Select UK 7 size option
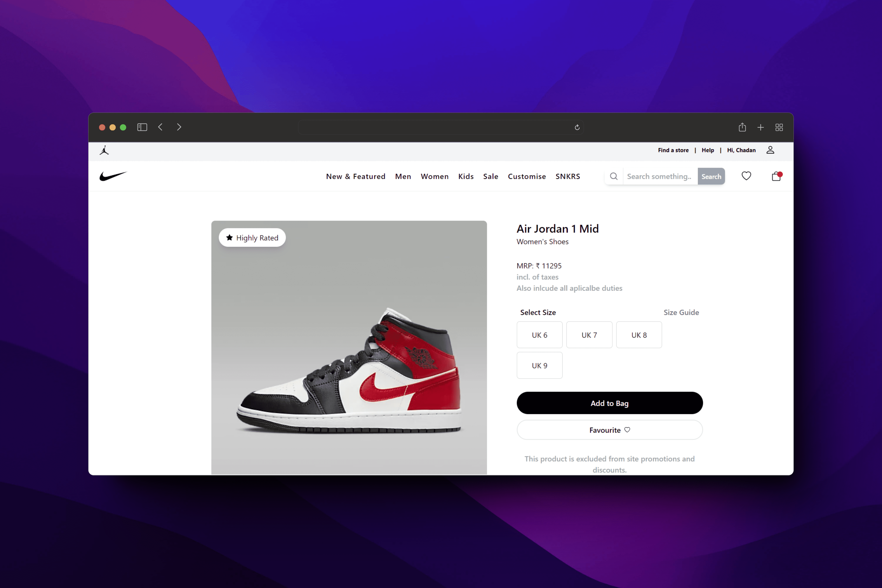The width and height of the screenshot is (882, 588). 589,335
